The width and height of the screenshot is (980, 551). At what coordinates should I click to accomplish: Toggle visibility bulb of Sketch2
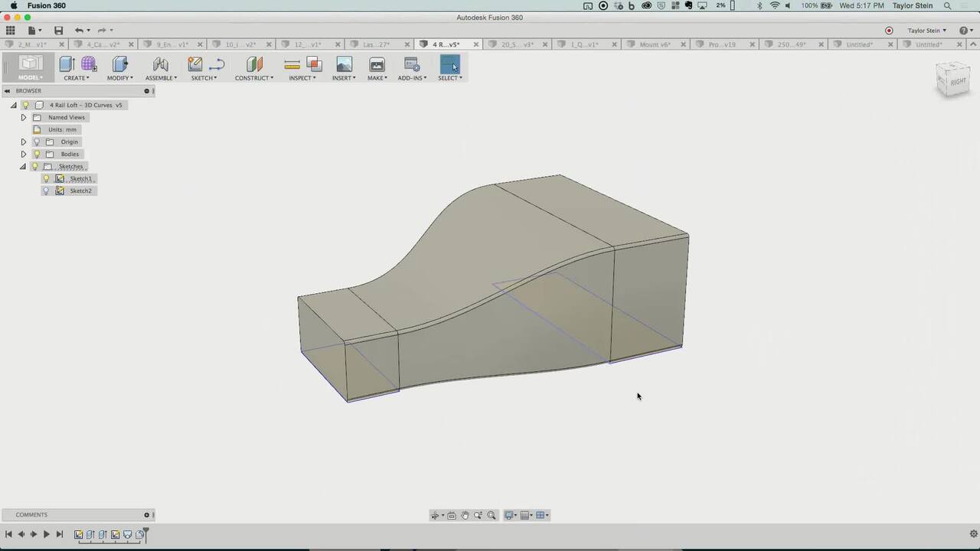[46, 191]
